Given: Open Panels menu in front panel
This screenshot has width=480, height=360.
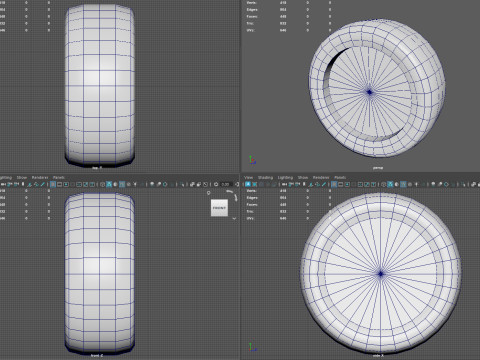Looking at the screenshot, I should pyautogui.click(x=59, y=177).
